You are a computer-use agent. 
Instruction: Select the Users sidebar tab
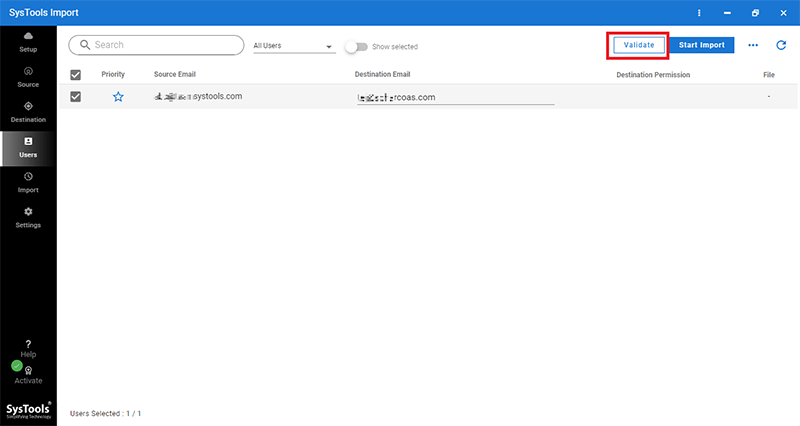click(28, 148)
